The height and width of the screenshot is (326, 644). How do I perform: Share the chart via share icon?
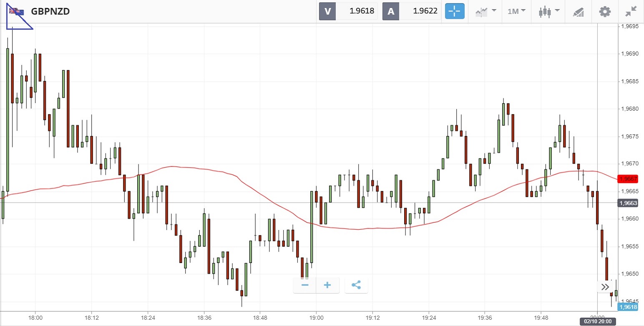(x=356, y=285)
